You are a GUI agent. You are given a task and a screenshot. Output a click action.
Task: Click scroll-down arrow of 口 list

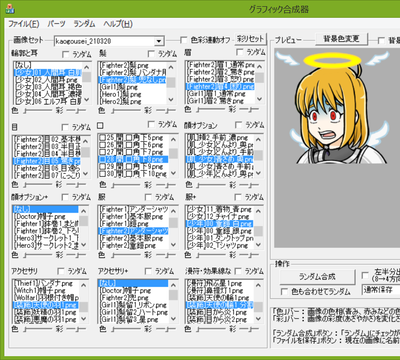pyautogui.click(x=173, y=173)
